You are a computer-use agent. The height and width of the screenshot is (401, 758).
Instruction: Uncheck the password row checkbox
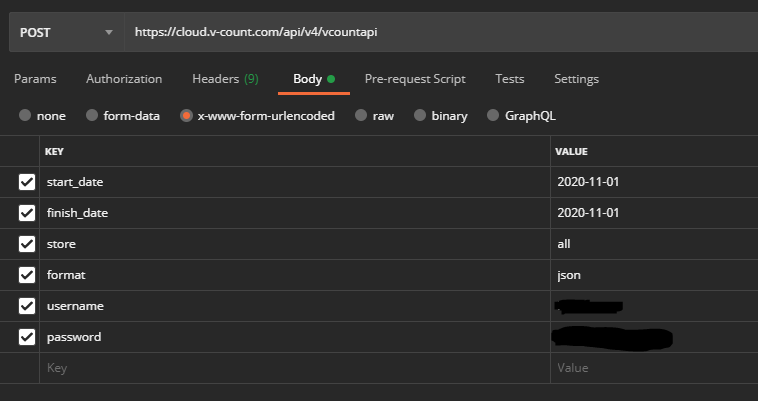[x=27, y=337]
